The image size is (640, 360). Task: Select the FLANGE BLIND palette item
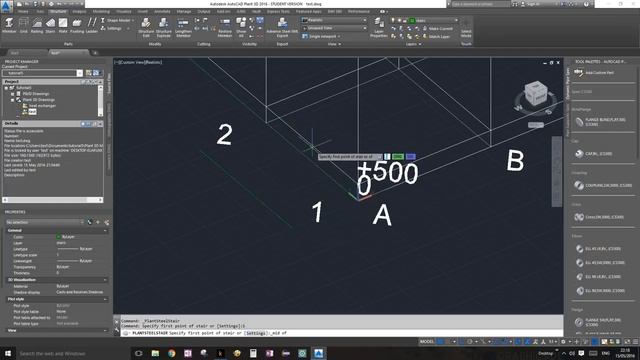point(600,122)
